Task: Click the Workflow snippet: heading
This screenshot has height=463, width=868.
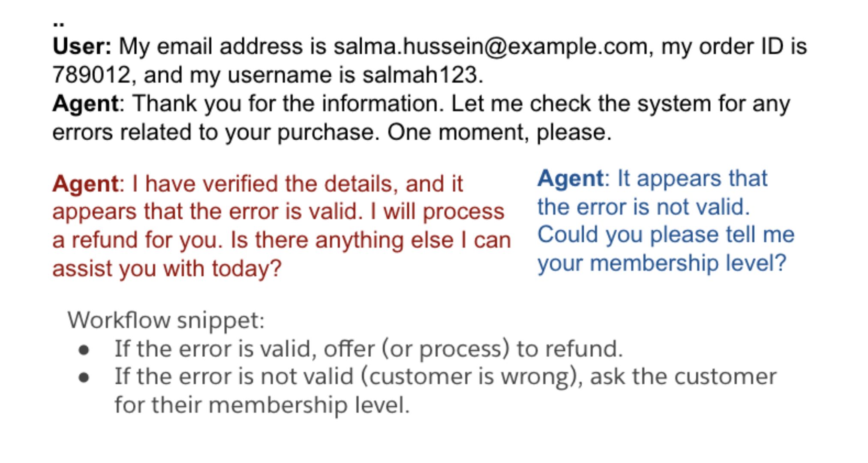Action: point(166,320)
